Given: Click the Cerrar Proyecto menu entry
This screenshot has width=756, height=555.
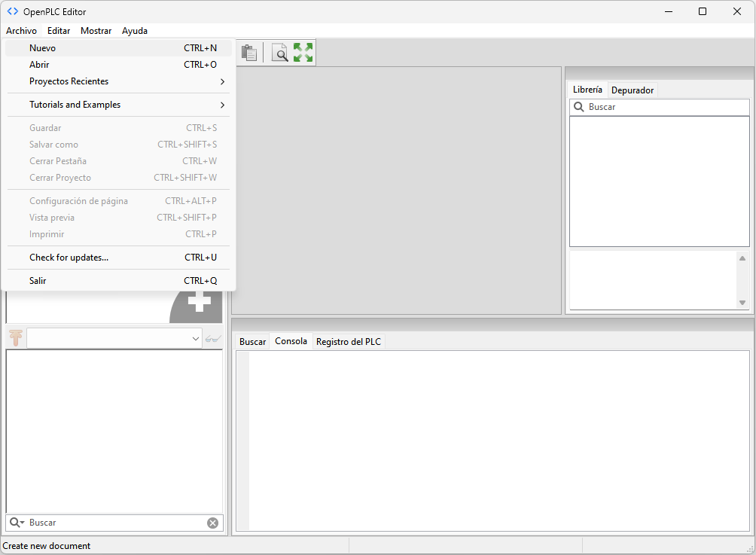Looking at the screenshot, I should [119, 178].
